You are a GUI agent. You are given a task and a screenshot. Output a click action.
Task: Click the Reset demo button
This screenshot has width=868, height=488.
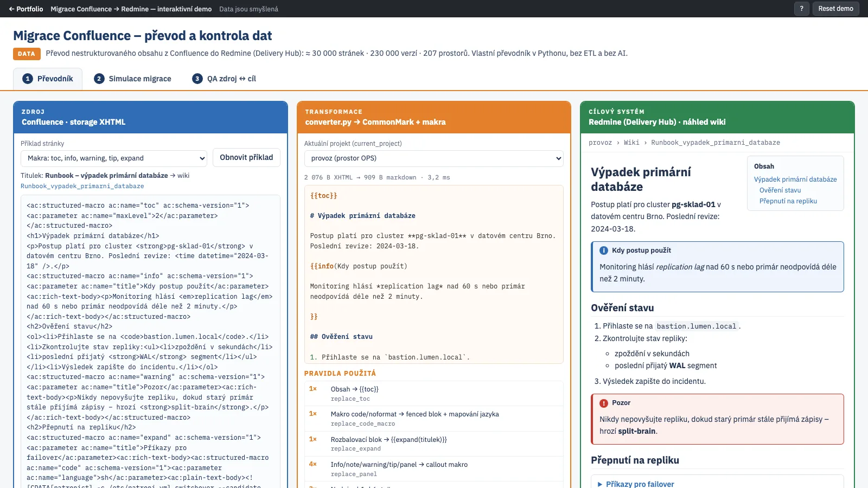tap(835, 9)
